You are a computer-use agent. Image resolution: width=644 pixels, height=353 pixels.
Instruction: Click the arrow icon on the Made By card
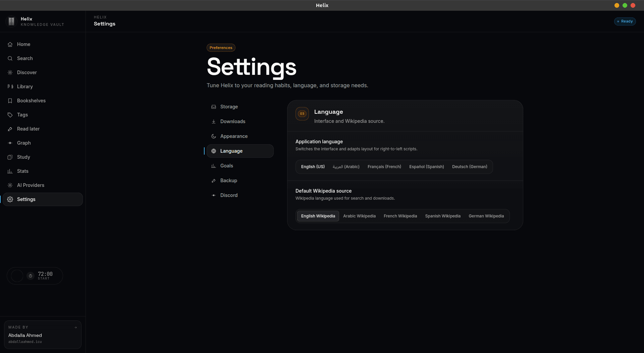coord(75,327)
